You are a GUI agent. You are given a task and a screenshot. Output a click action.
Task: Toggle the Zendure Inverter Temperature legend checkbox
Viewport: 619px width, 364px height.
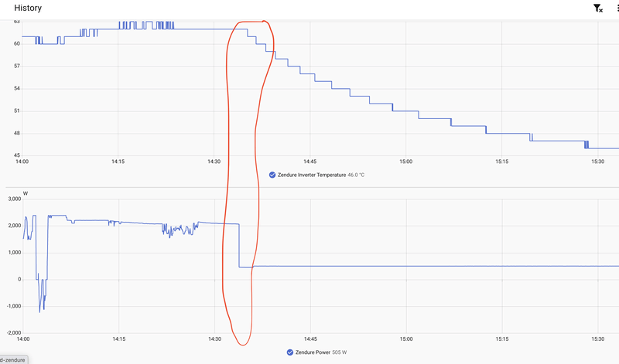[272, 175]
